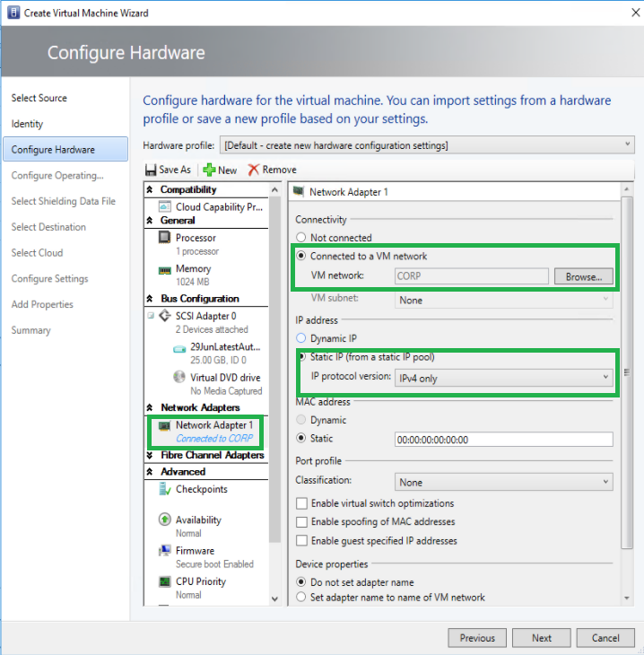The height and width of the screenshot is (655, 644).
Task: Select the Checkpoints icon
Action: (165, 489)
